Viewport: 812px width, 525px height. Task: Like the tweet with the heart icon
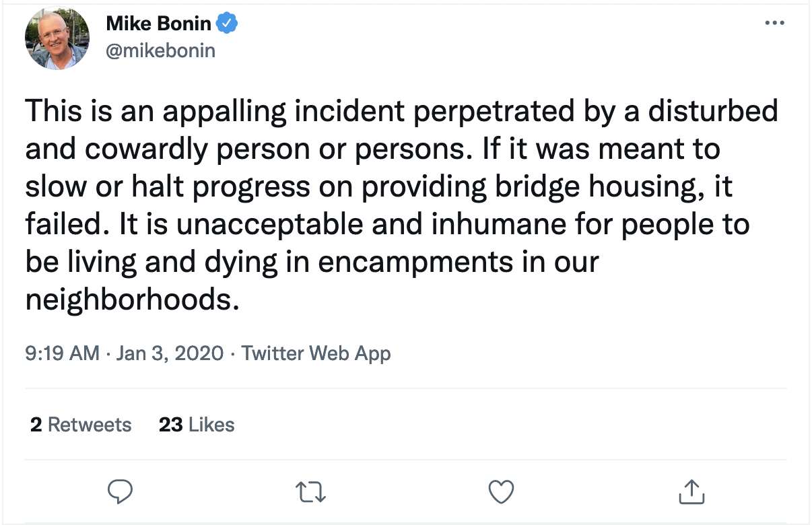point(501,492)
